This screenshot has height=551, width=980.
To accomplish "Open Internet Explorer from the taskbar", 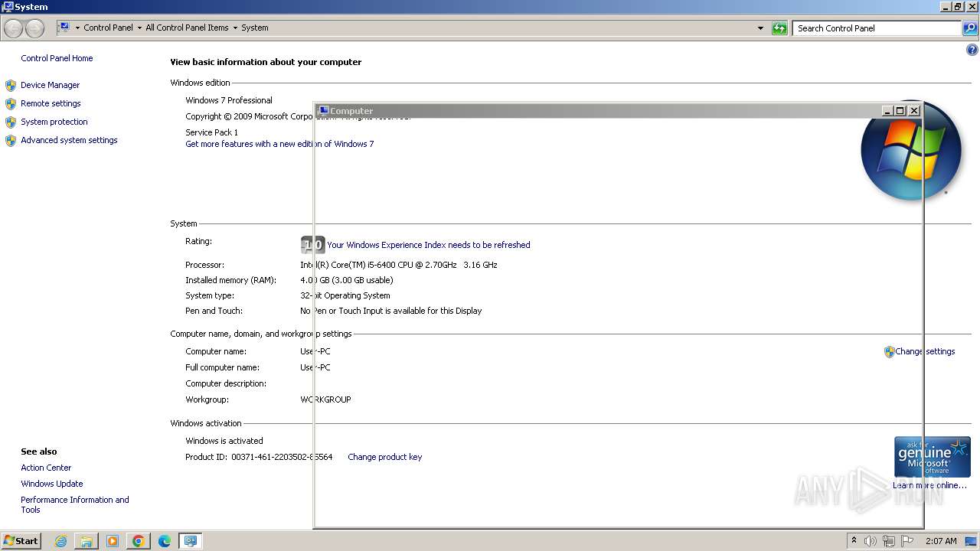I will pyautogui.click(x=61, y=541).
